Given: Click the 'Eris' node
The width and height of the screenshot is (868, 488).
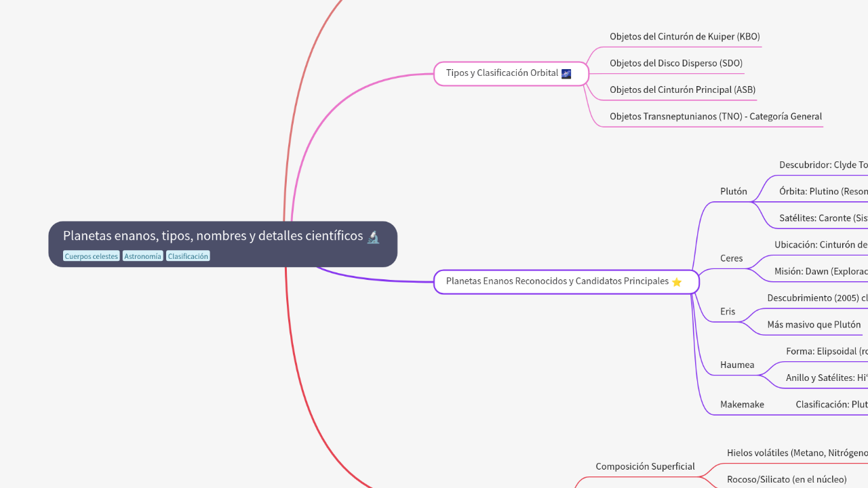Looking at the screenshot, I should click(728, 311).
